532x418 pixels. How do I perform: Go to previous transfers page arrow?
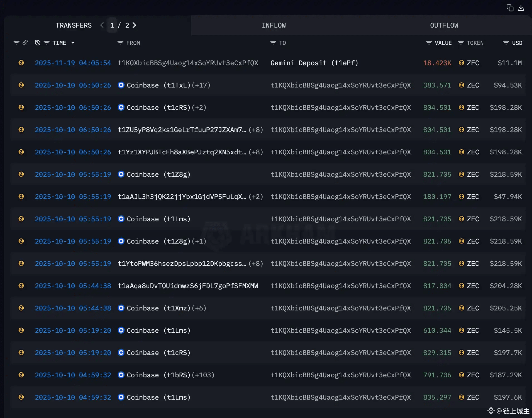pos(102,25)
